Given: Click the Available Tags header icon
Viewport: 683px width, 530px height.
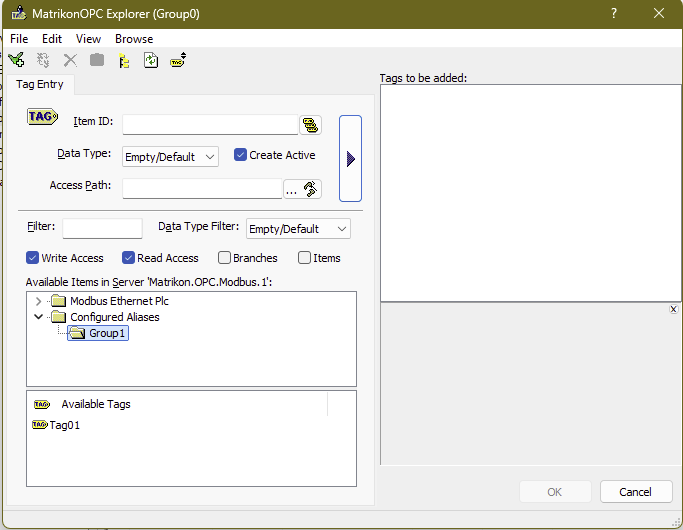Looking at the screenshot, I should coord(42,405).
